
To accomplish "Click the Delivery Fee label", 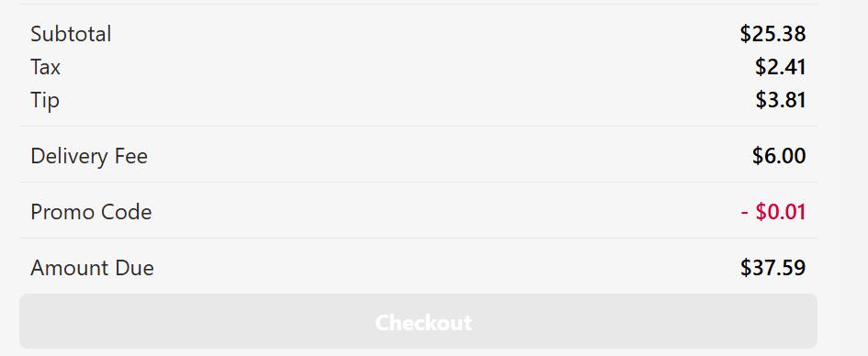I will pyautogui.click(x=89, y=157).
